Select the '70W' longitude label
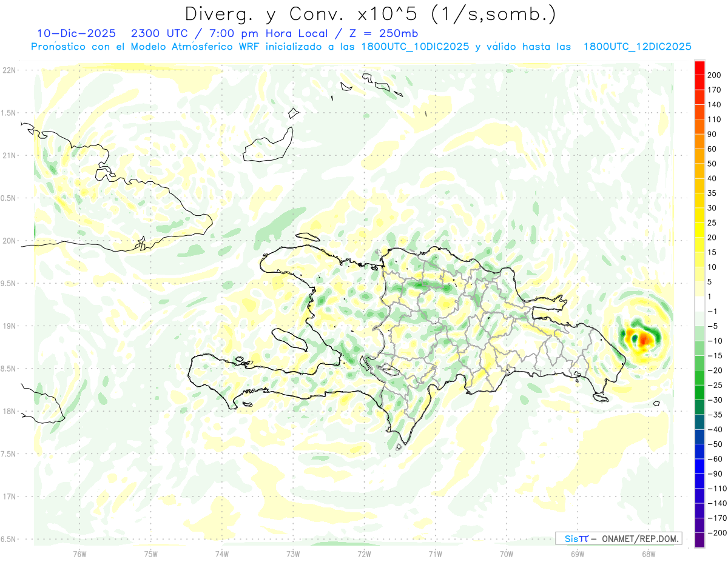728x562 pixels. coord(507,554)
